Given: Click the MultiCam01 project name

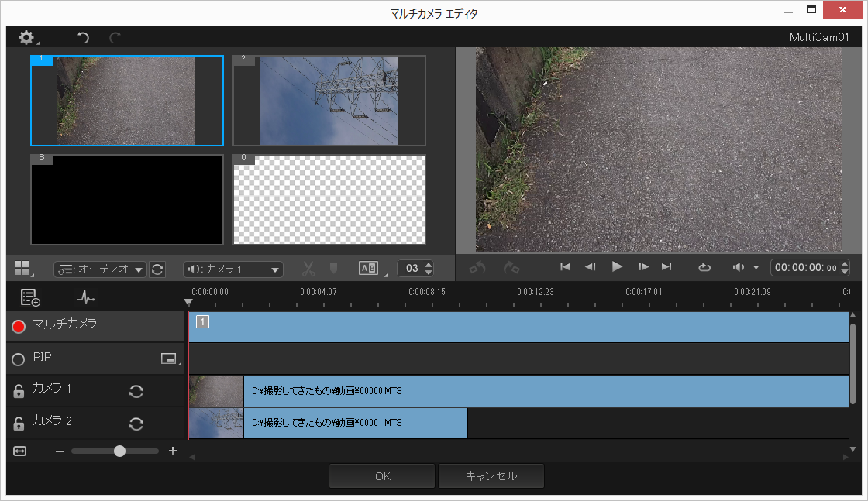Looking at the screenshot, I should click(818, 37).
